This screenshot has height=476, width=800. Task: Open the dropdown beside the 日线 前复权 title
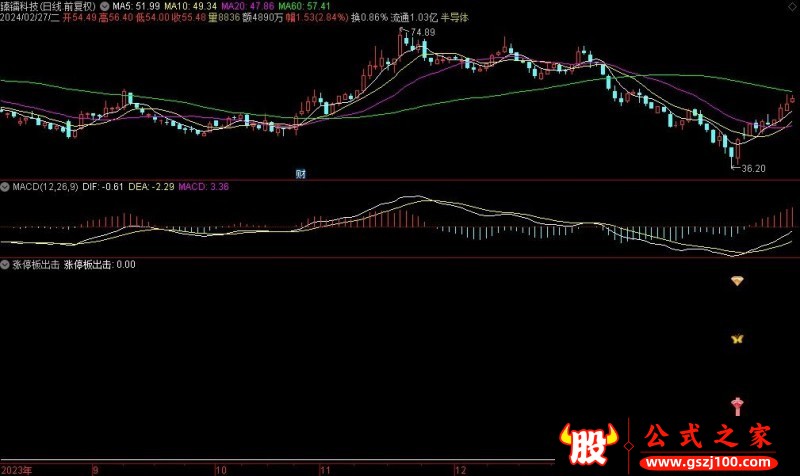coord(105,6)
